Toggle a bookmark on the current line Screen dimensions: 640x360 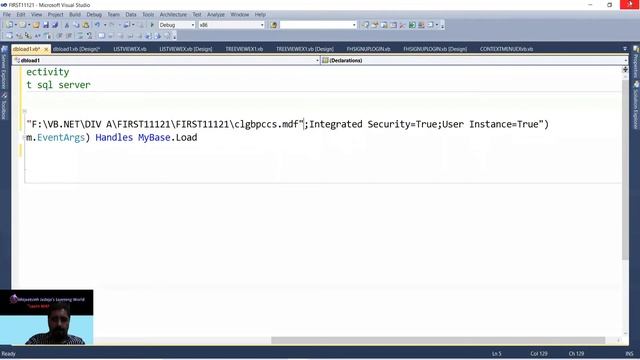[x=101, y=36]
